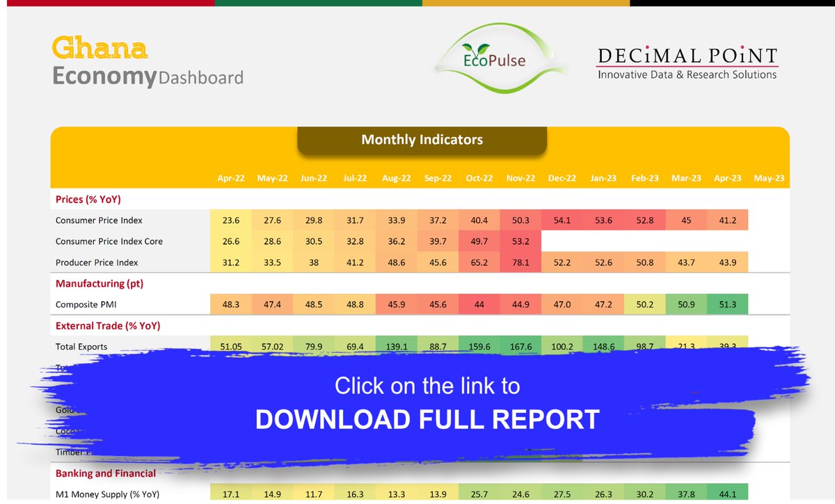This screenshot has height=504, width=835.
Task: Click Total Exports value 148.6
Action: click(x=603, y=346)
